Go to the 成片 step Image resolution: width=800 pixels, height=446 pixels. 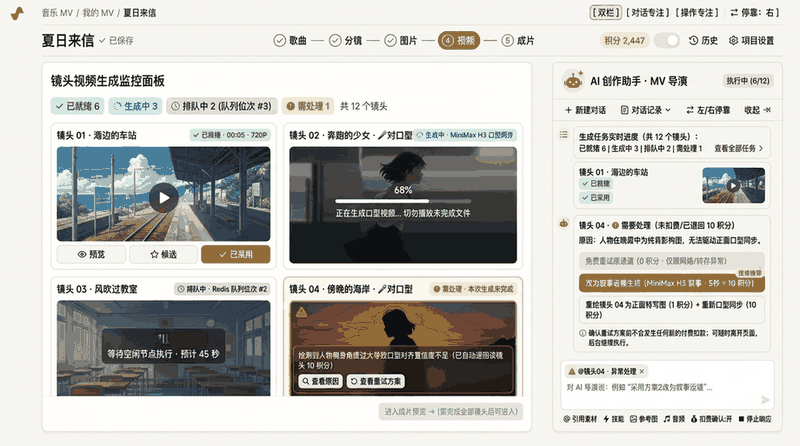coord(518,40)
